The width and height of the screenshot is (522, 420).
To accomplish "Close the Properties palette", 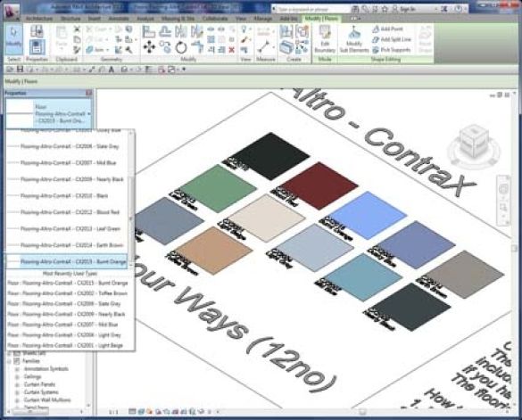I will 88,93.
